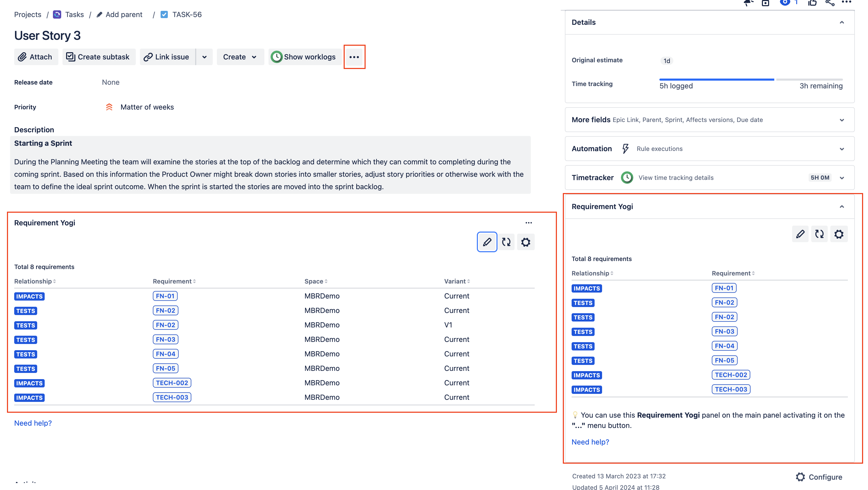Image resolution: width=868 pixels, height=490 pixels.
Task: Refresh the Requirement Yogi requirements list
Action: (x=507, y=242)
